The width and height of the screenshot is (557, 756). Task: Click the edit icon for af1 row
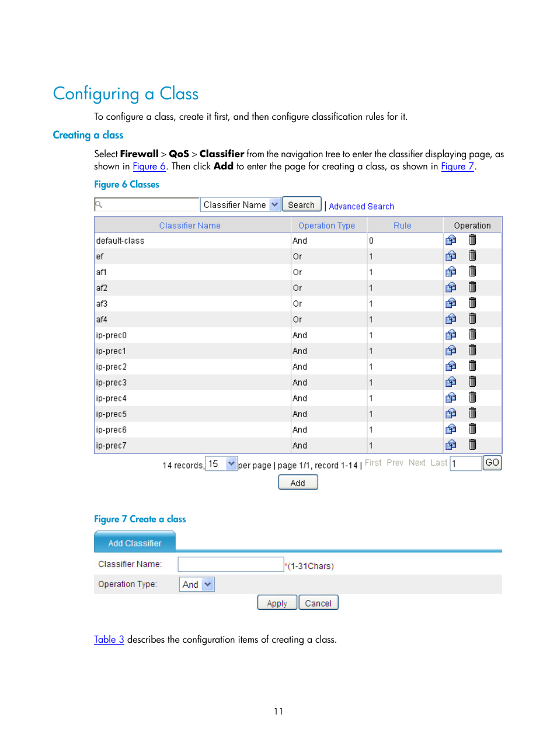(x=451, y=272)
